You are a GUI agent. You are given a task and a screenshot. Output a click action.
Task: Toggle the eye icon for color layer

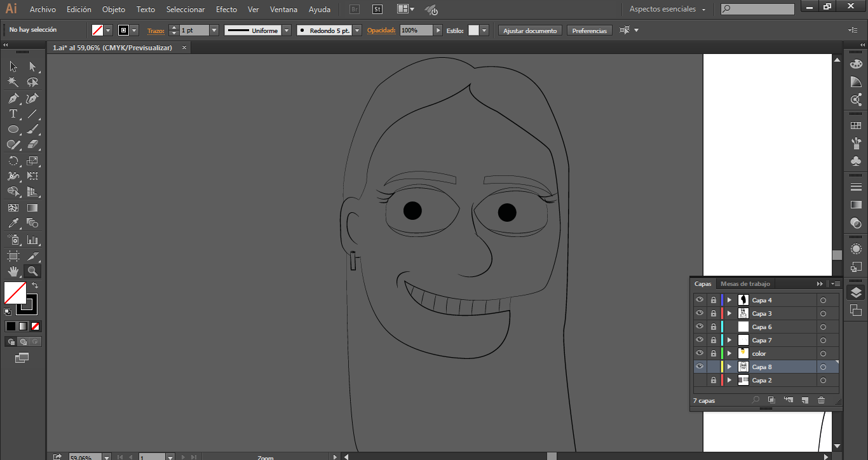click(x=700, y=353)
